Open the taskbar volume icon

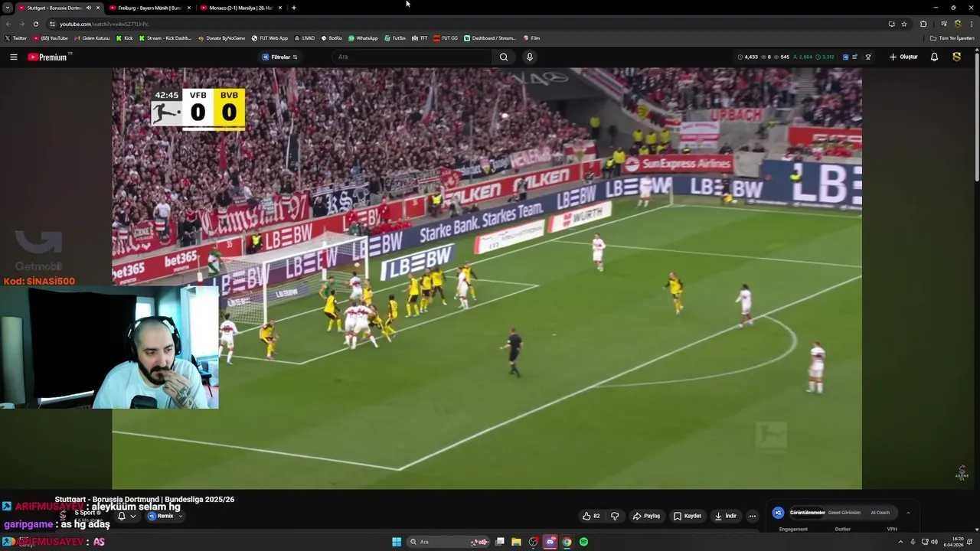pyautogui.click(x=934, y=542)
